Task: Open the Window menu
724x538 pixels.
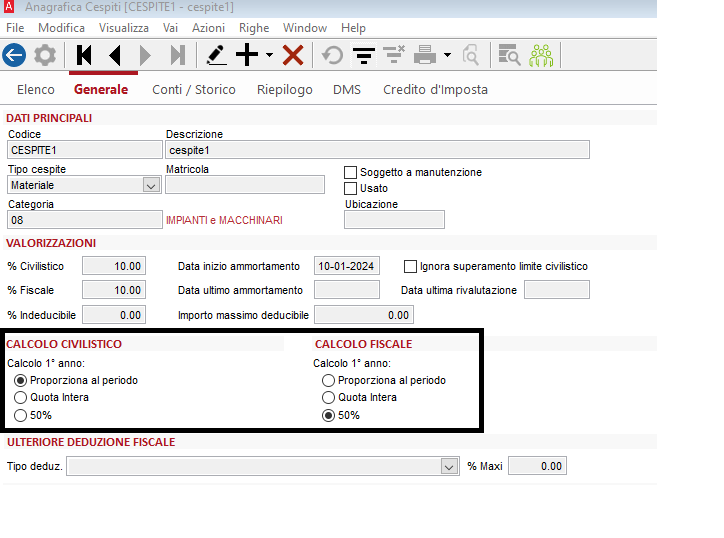Action: click(305, 28)
